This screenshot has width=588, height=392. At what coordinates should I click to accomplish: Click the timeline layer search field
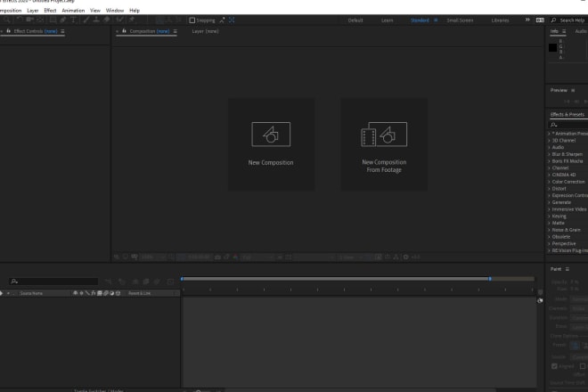(53, 282)
